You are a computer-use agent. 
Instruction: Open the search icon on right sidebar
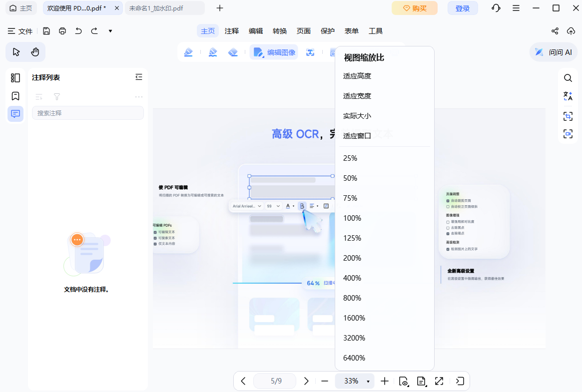[x=568, y=78]
